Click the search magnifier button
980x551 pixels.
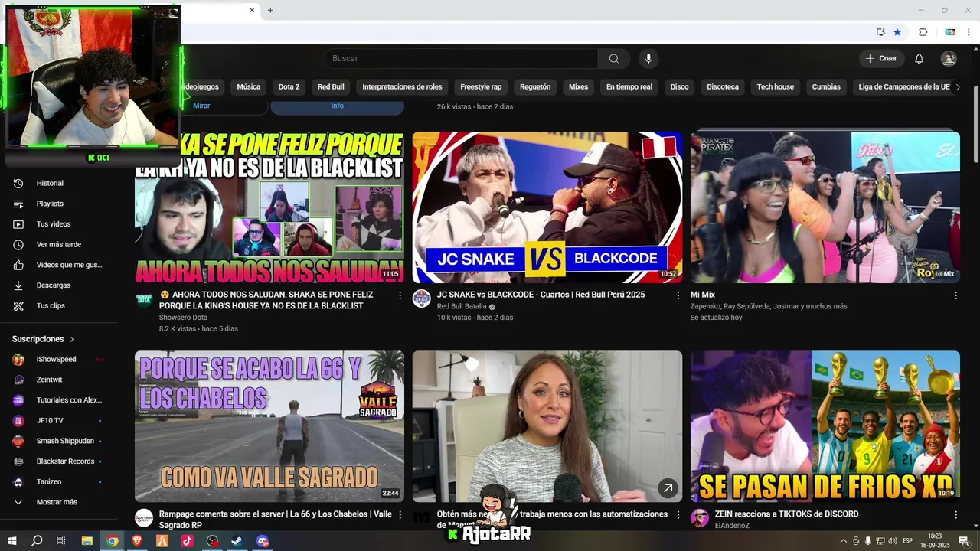(x=614, y=59)
